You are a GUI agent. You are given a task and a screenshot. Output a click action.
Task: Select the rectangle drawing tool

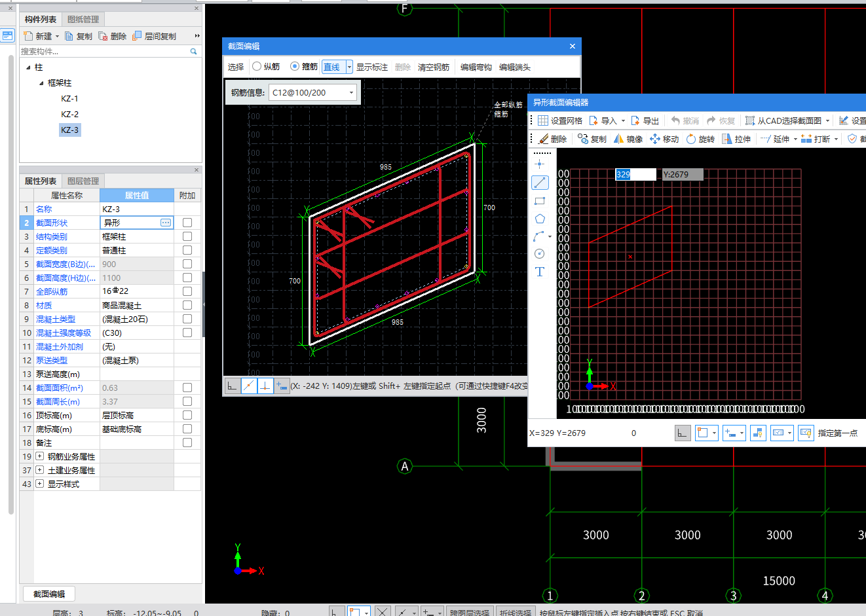point(540,201)
